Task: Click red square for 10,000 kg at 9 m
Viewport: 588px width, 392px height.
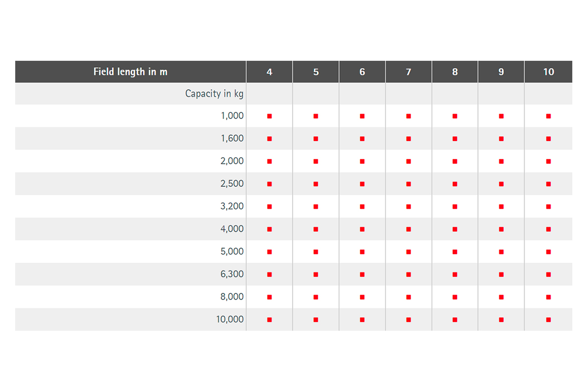Action: 501,319
